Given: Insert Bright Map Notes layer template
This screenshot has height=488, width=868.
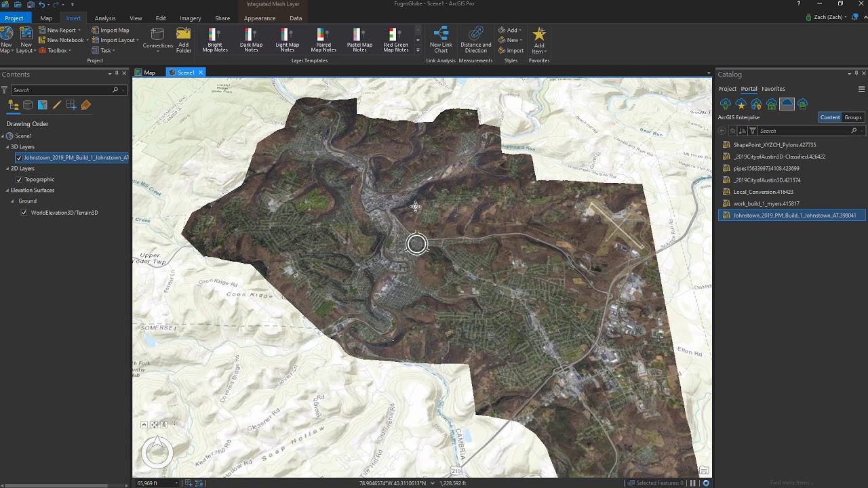Looking at the screenshot, I should pyautogui.click(x=215, y=40).
